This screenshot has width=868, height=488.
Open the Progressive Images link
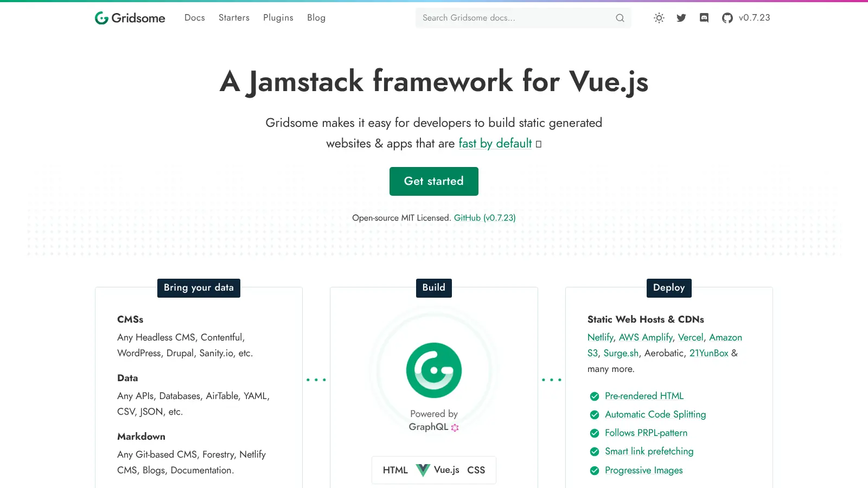pyautogui.click(x=644, y=471)
